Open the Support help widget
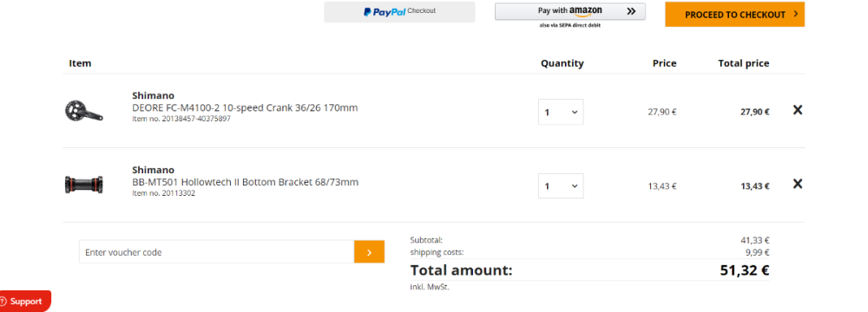Viewport: 868px width, 312px height. (x=25, y=302)
